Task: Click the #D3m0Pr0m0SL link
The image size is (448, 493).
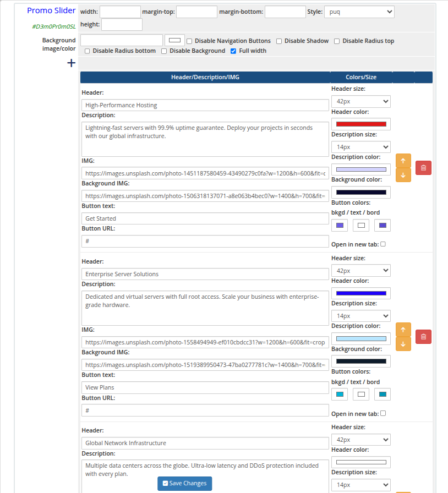Action: 54,26
